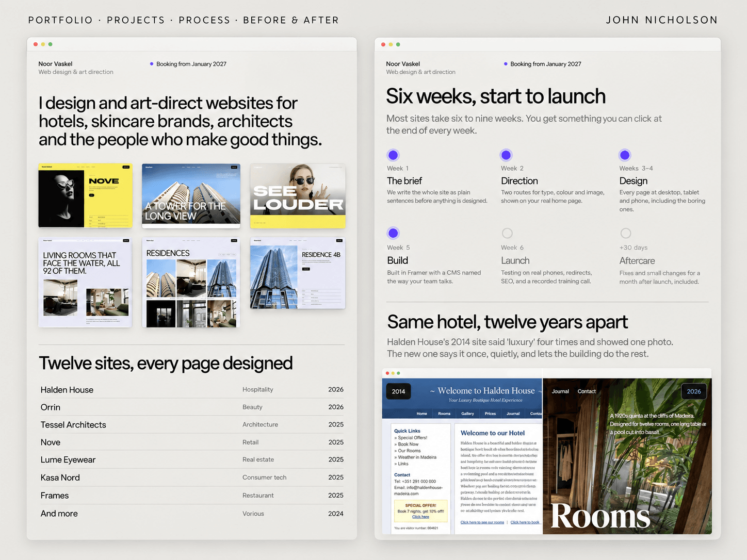Click the Weeks 3–4 'Design' step dot
Screen dimensions: 747x560
[625, 155]
